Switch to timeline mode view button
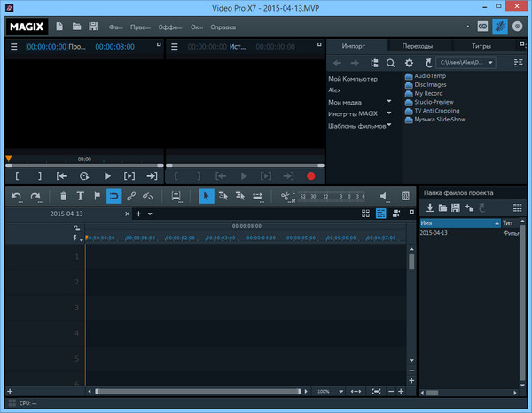 (380, 214)
